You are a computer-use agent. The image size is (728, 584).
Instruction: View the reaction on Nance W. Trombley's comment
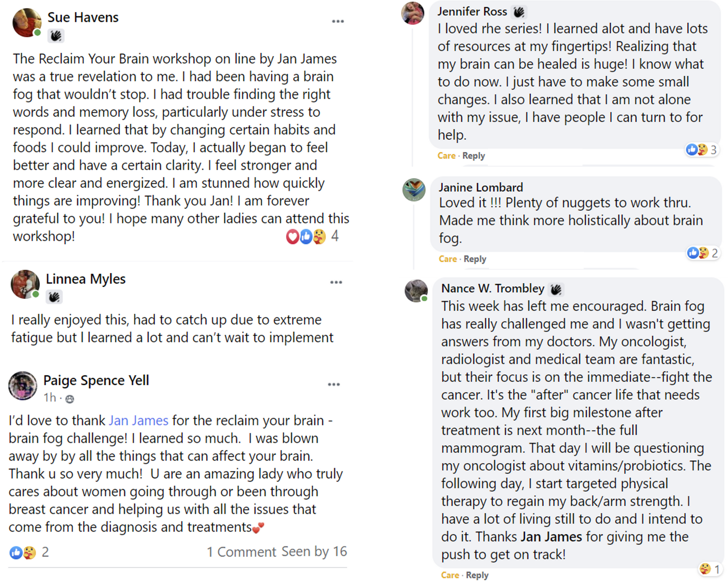pyautogui.click(x=709, y=569)
